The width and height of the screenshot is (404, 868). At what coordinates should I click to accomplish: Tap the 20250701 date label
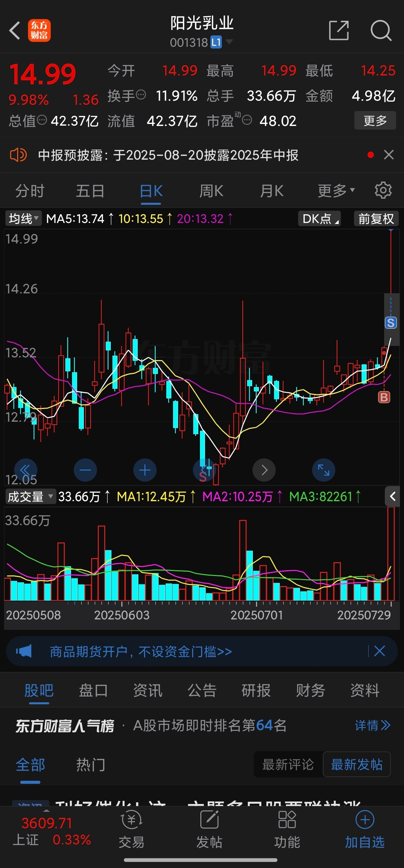257,615
